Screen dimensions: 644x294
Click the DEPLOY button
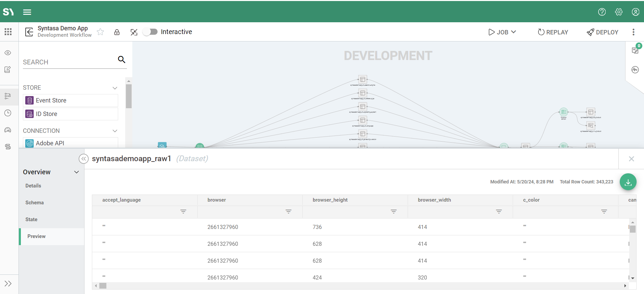click(x=602, y=32)
